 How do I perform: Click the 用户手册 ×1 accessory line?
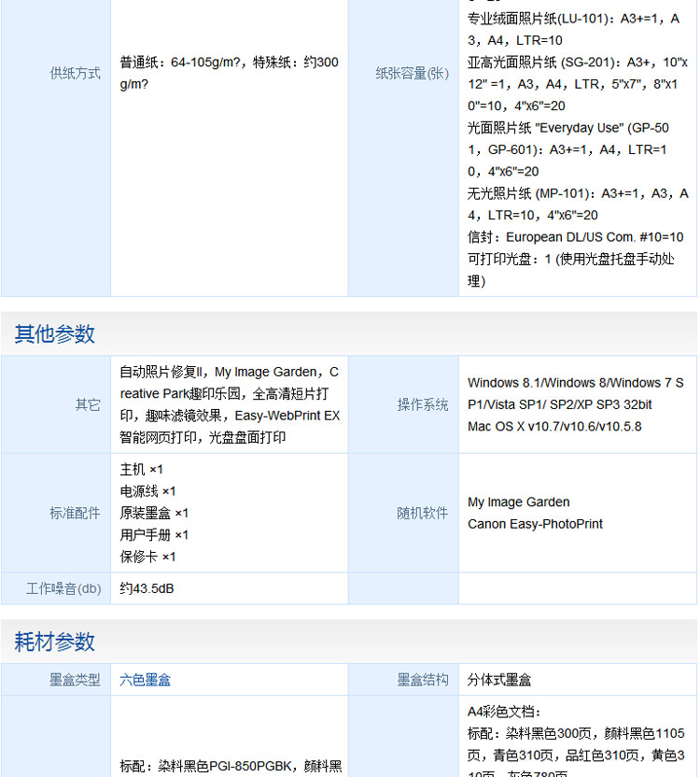(x=154, y=535)
